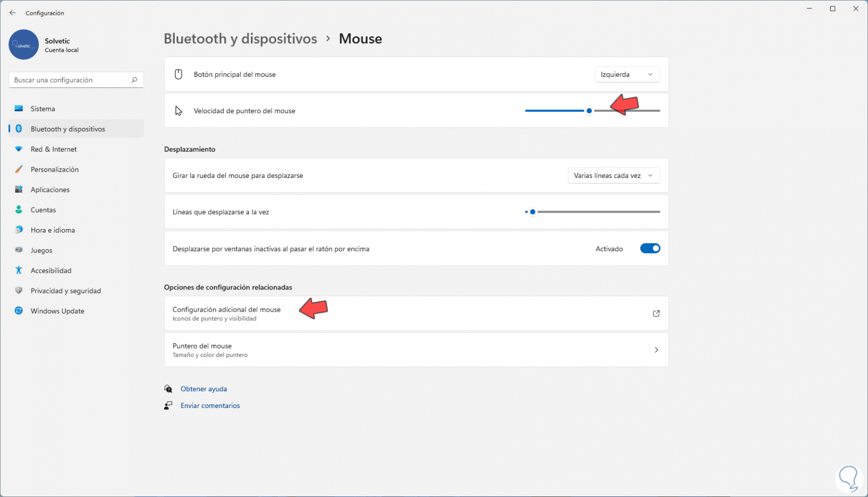Open the Botón principal del mouse dropdown
868x497 pixels.
627,74
